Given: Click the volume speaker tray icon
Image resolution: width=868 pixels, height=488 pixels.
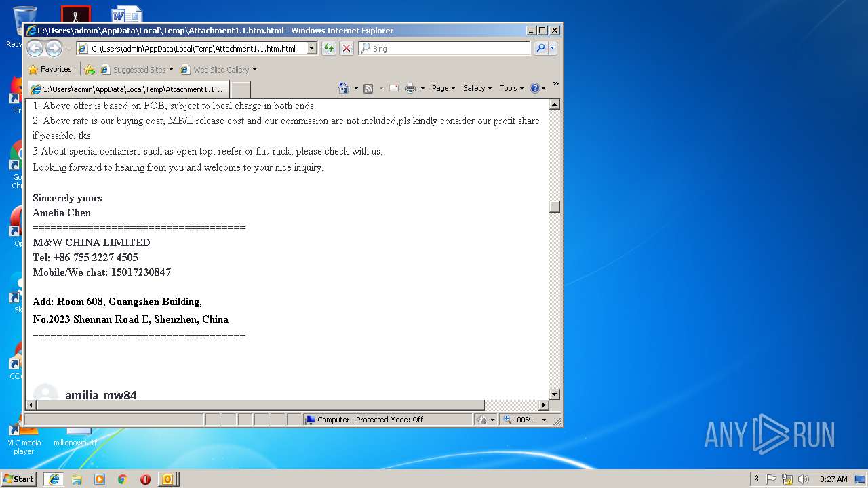Looking at the screenshot, I should pos(804,479).
